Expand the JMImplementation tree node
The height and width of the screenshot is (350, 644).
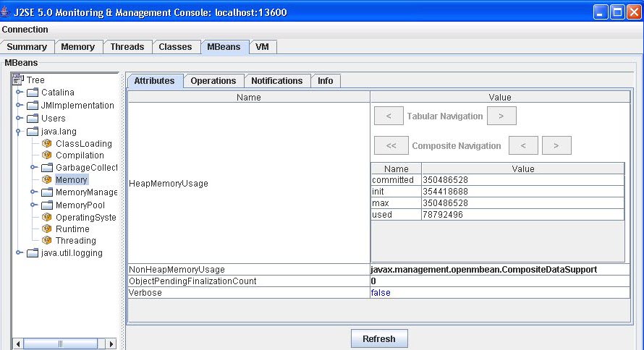coord(19,105)
